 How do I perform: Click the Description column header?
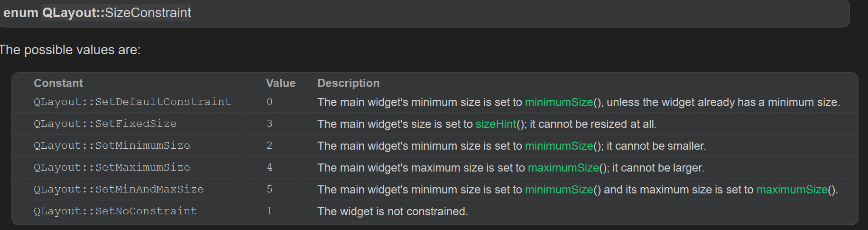tap(348, 83)
